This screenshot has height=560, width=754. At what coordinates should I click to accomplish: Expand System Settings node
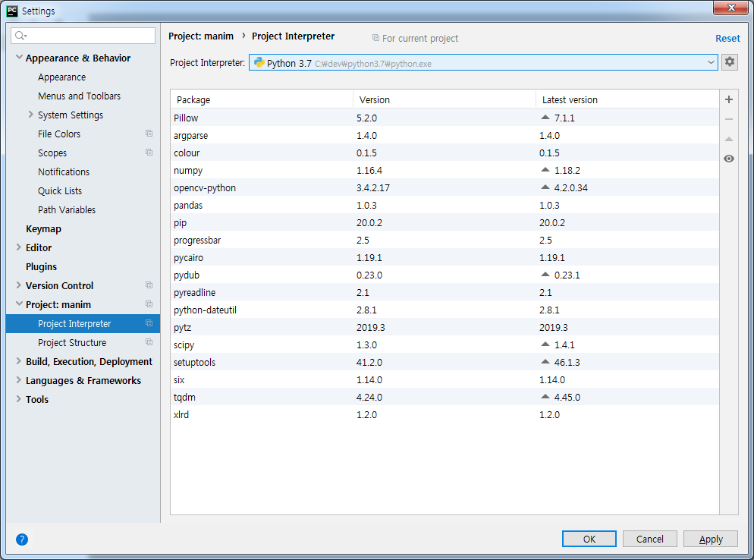[31, 115]
